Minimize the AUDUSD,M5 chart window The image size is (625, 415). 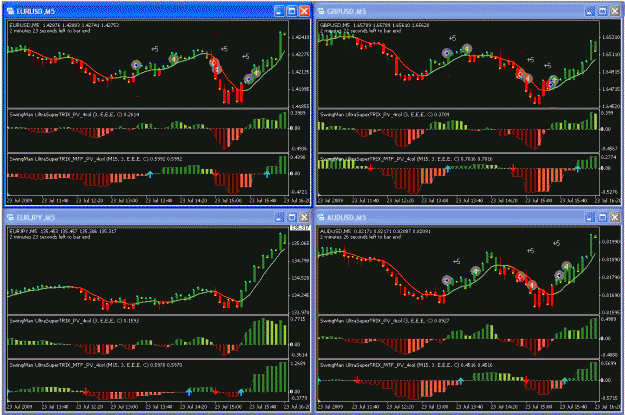(590, 217)
